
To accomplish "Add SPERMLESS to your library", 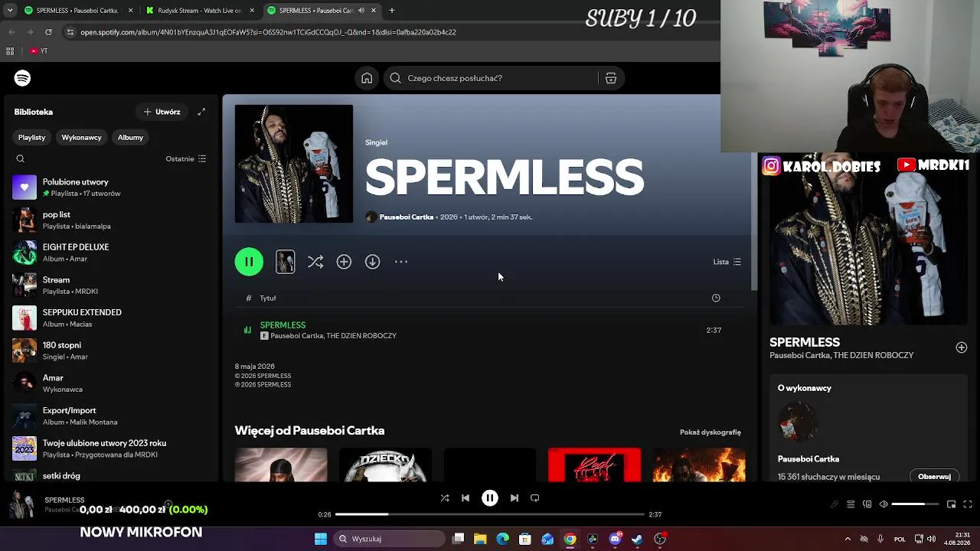I will [x=344, y=262].
